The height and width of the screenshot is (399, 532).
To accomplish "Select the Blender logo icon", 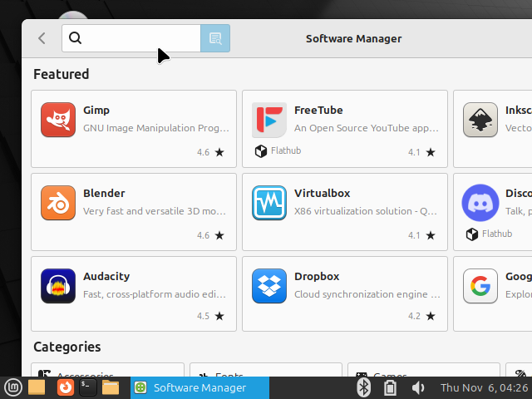I will pyautogui.click(x=58, y=203).
